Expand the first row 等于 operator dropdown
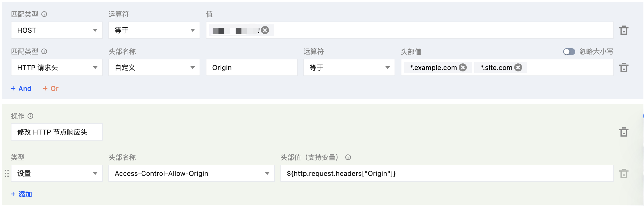The image size is (644, 206). [154, 30]
